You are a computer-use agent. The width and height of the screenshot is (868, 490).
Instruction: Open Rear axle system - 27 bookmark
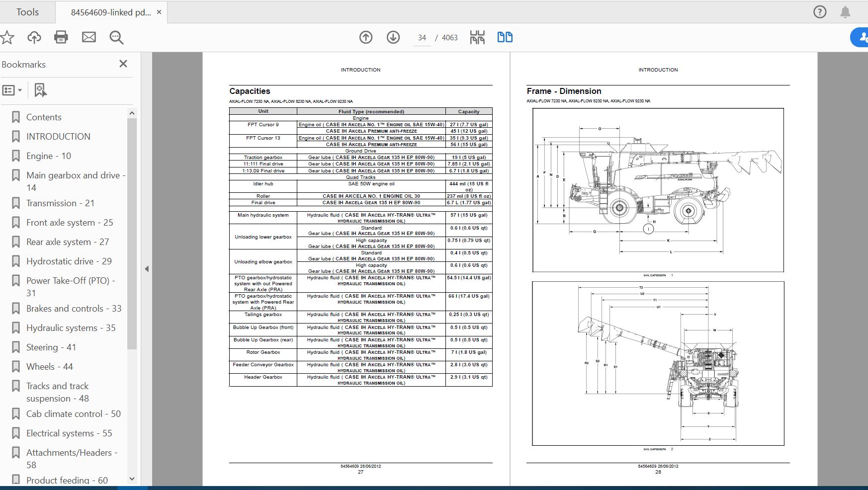(x=68, y=242)
